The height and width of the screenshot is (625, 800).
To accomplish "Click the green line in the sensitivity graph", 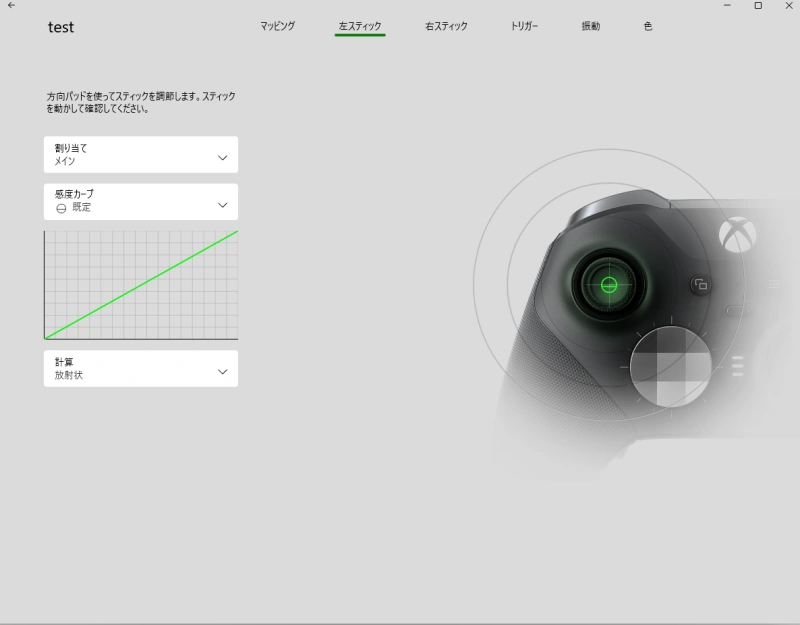I will tap(141, 285).
